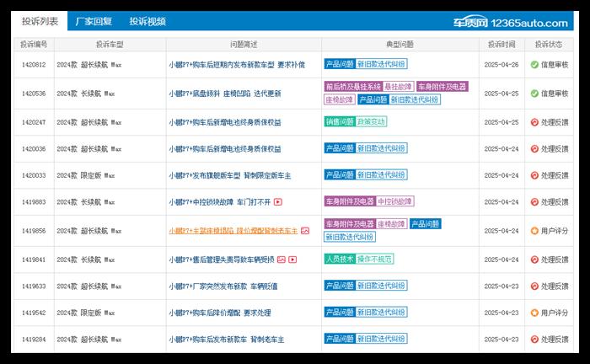This screenshot has width=590, height=364.
Task: Open complaint 售后管理失责导致车辆受损
Action: coord(221,260)
